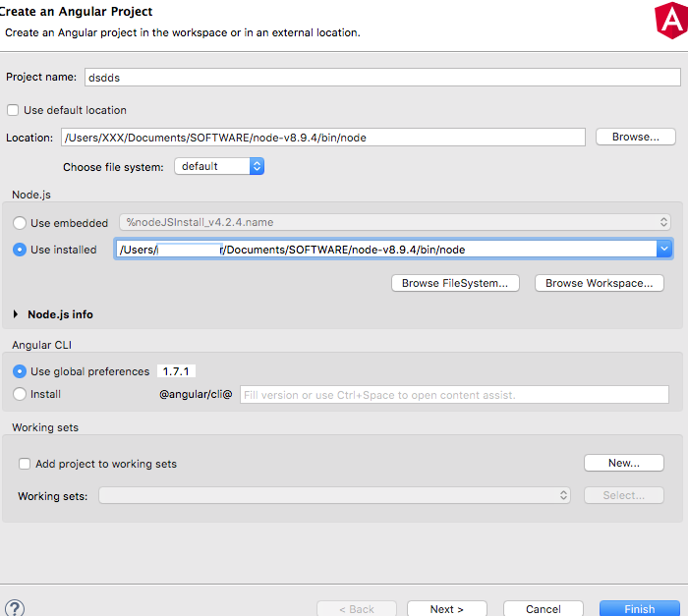Tick Add project to working sets
The image size is (688, 616).
point(26,464)
